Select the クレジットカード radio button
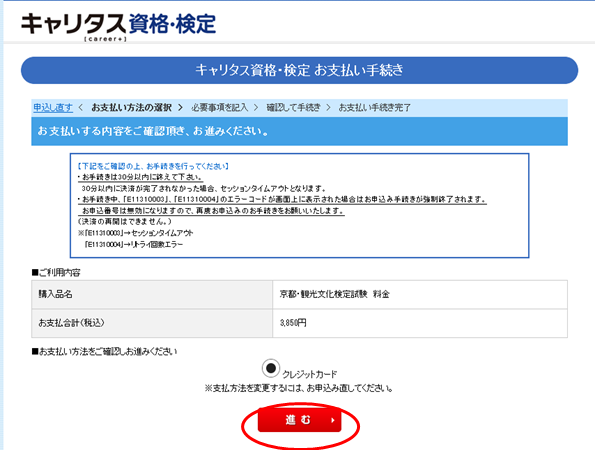 click(x=271, y=368)
